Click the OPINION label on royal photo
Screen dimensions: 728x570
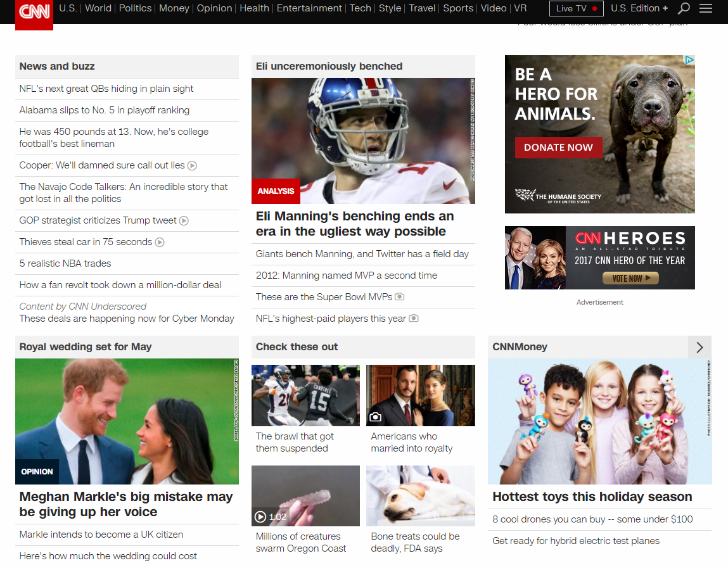(37, 472)
